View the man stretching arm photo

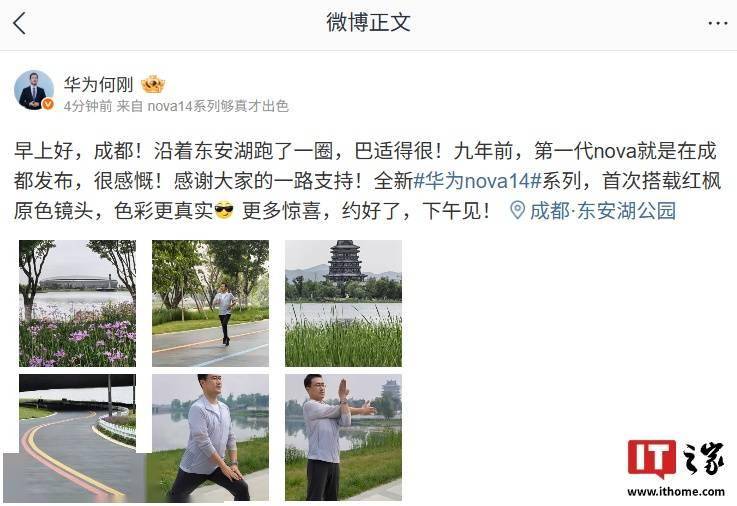(x=344, y=437)
